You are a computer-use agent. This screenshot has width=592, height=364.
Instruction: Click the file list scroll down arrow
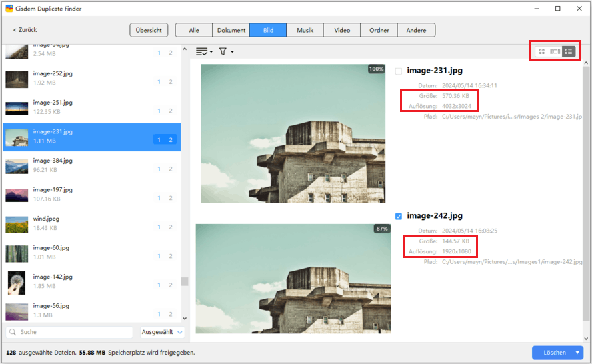point(185,319)
